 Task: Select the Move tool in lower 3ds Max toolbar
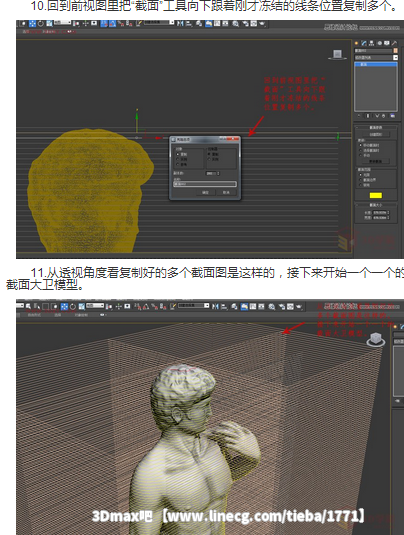click(x=64, y=306)
